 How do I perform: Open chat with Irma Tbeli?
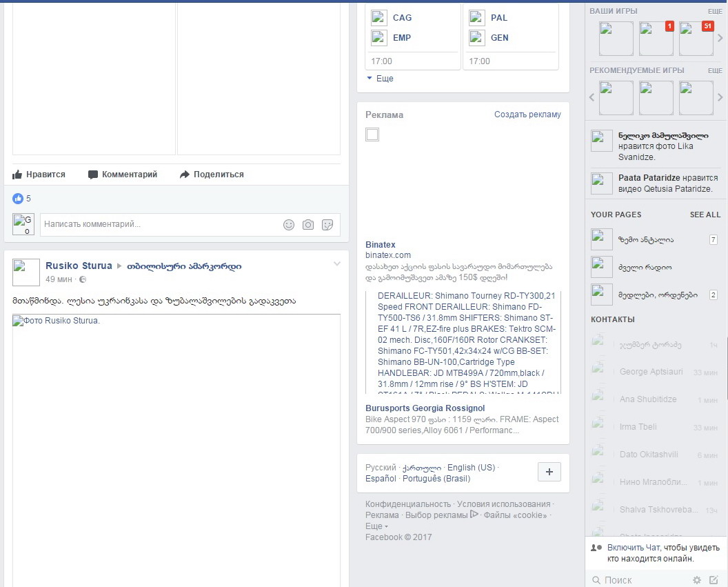click(655, 427)
